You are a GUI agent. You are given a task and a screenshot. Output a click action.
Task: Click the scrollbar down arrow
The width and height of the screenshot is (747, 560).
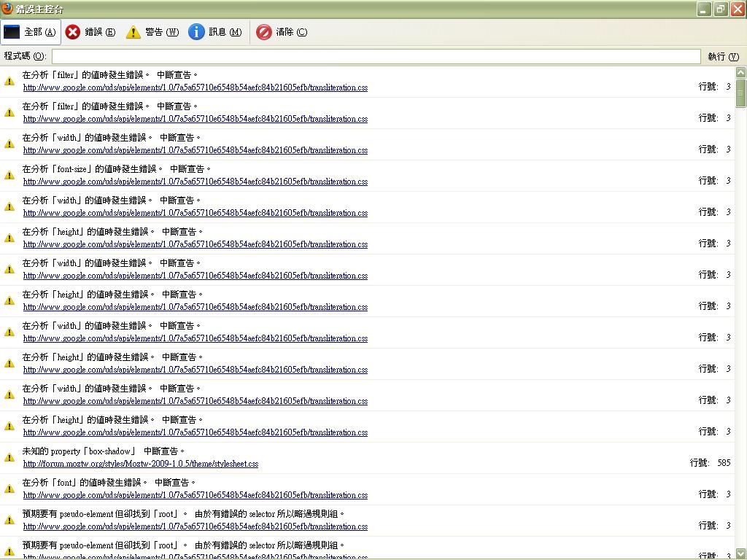tap(741, 554)
